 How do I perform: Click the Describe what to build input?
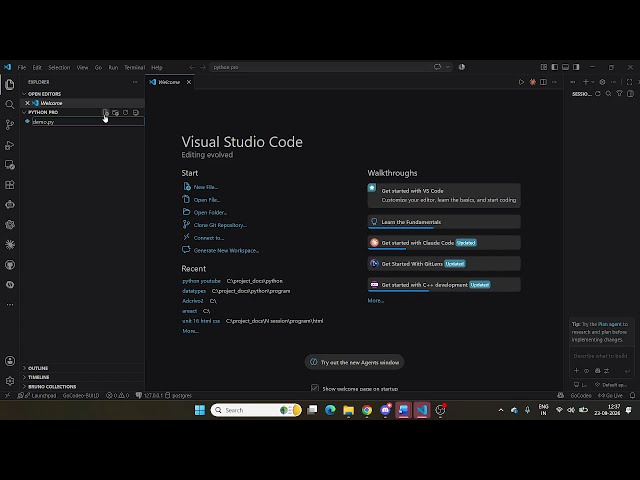point(600,356)
